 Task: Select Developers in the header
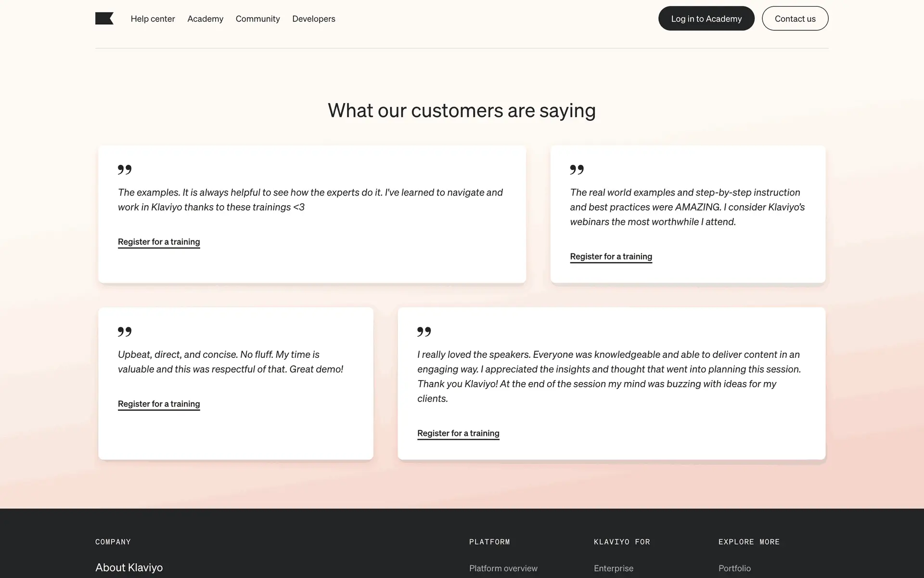tap(313, 19)
